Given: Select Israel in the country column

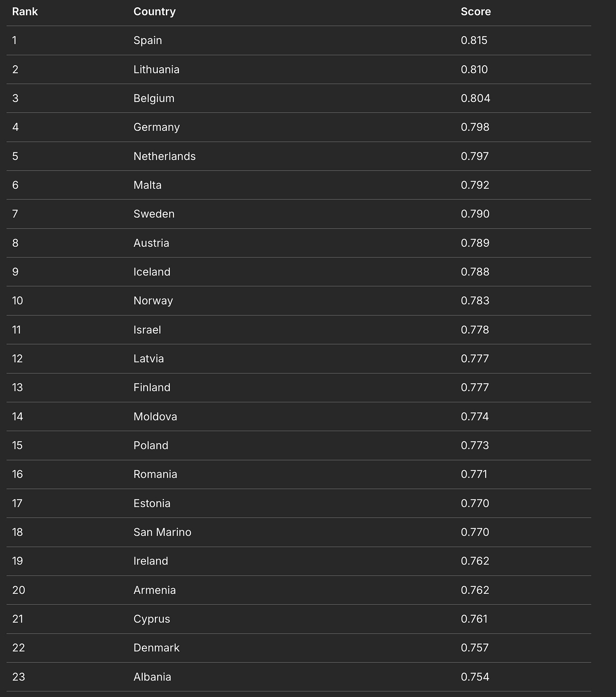Looking at the screenshot, I should [147, 330].
